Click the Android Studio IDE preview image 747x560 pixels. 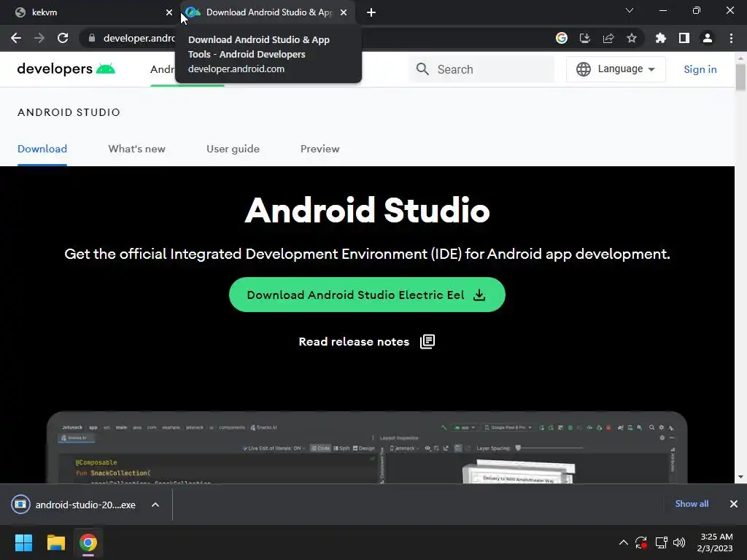click(x=367, y=448)
